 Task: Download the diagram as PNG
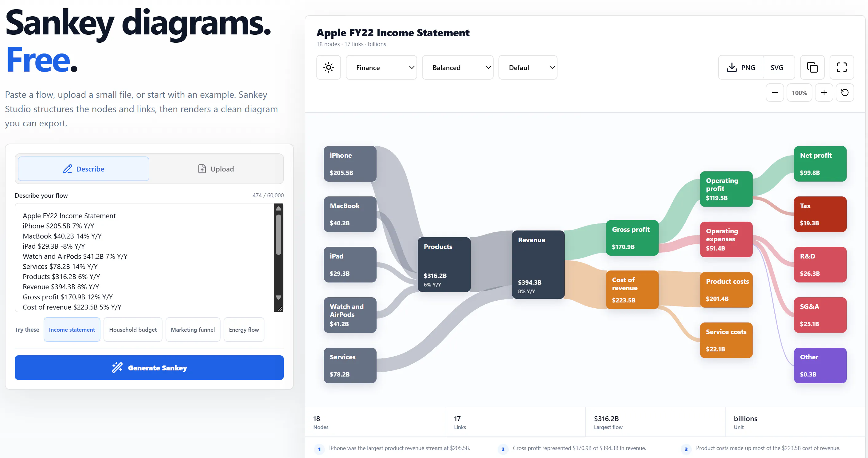741,67
